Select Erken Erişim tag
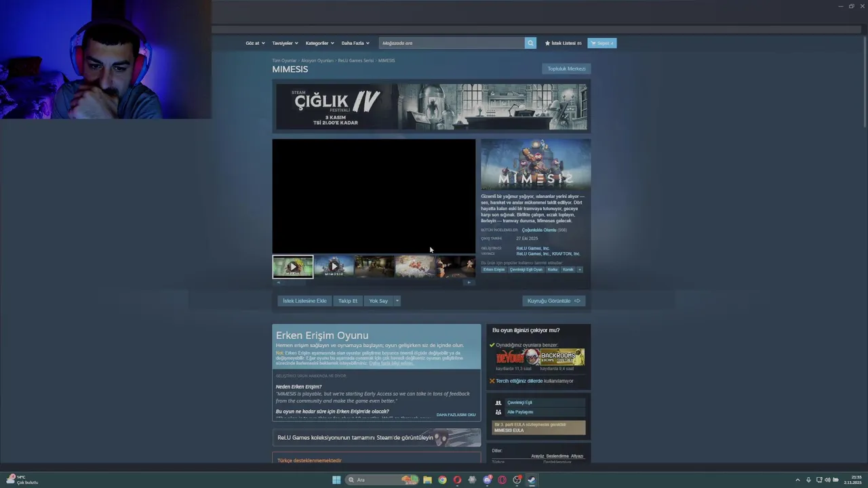868x488 pixels. (x=494, y=270)
